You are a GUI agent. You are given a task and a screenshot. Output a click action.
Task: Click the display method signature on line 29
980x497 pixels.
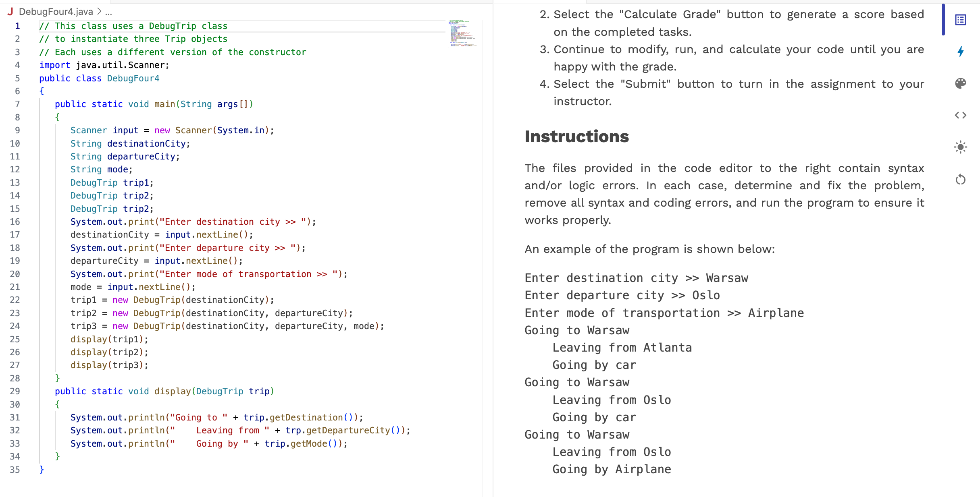pos(173,391)
